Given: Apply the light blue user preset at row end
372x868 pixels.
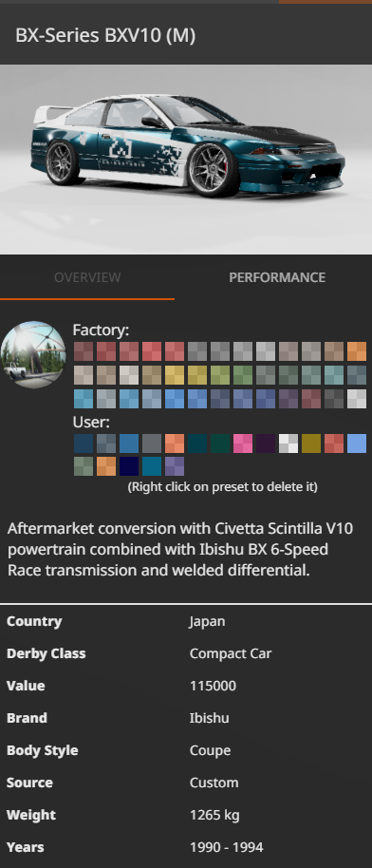Looking at the screenshot, I should 357,443.
